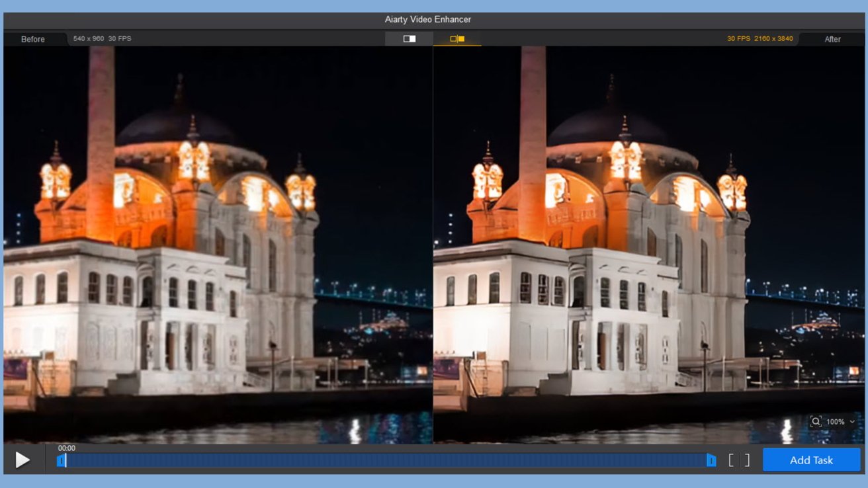Click the Before video preview pane
868x488 pixels.
point(218,245)
